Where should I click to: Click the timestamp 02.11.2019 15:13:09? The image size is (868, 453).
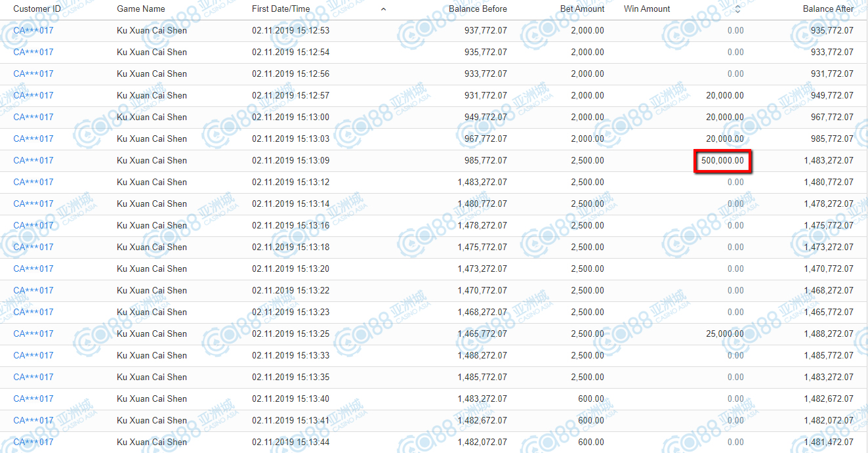291,160
